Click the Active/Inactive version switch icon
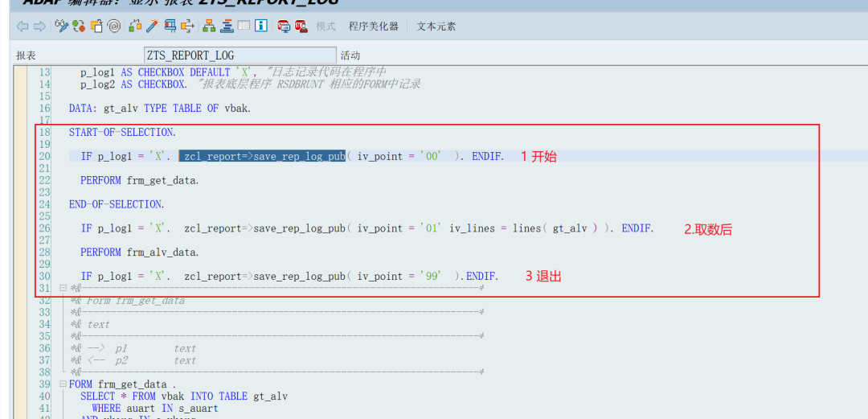 point(79,26)
